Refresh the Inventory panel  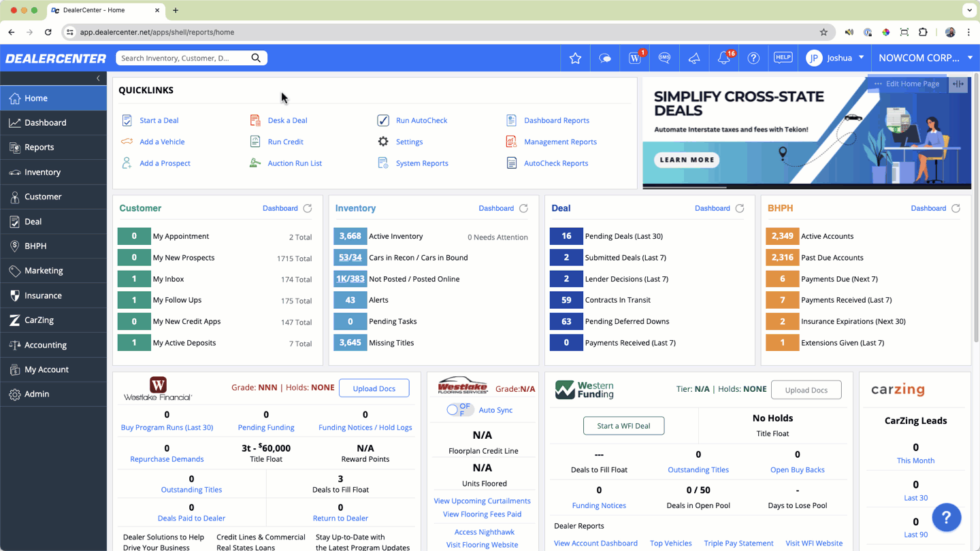523,208
